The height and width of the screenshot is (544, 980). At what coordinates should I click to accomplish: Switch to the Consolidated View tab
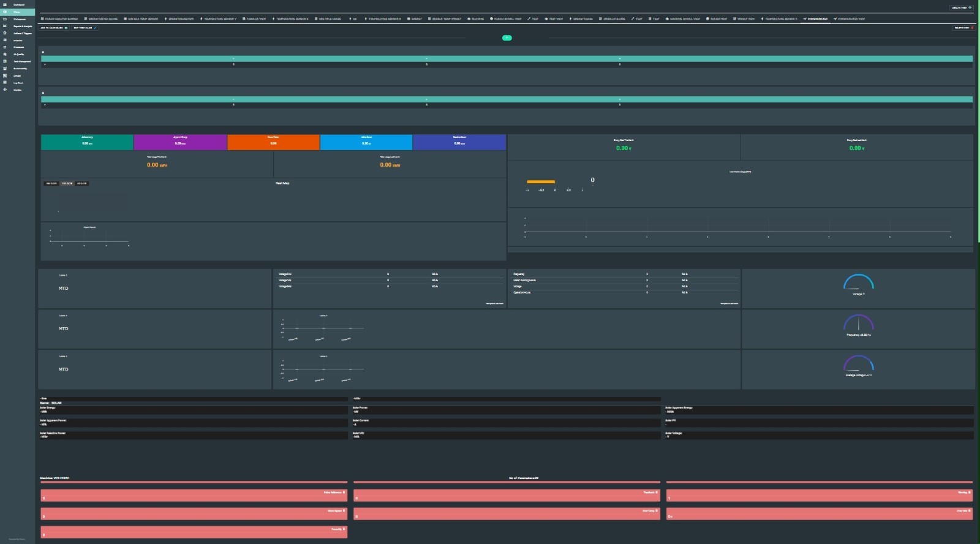click(x=849, y=19)
